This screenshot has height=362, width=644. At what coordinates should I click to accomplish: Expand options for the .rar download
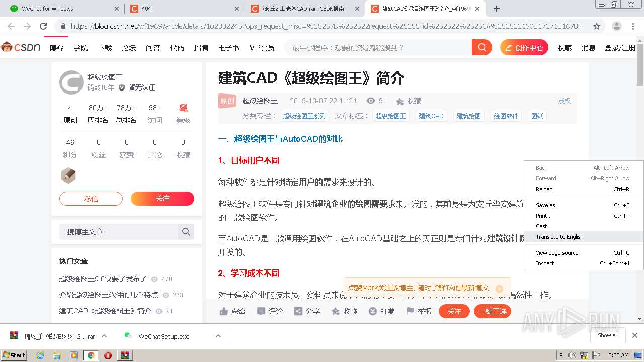104,336
